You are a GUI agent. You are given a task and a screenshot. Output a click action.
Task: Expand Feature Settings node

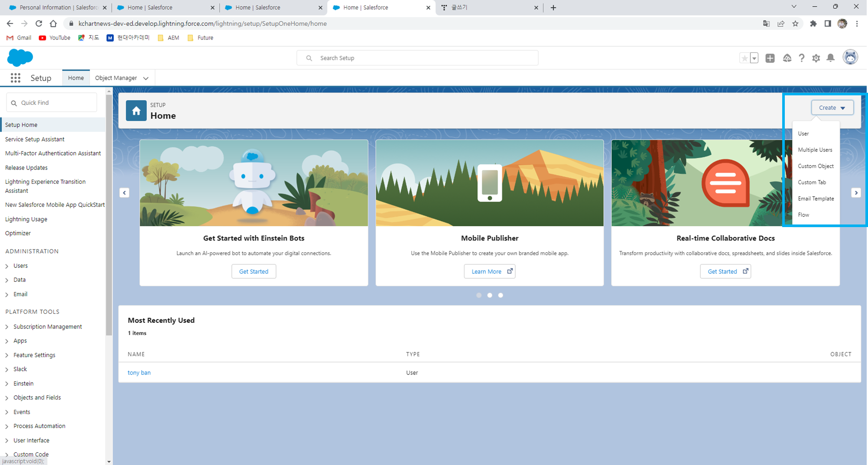click(7, 355)
